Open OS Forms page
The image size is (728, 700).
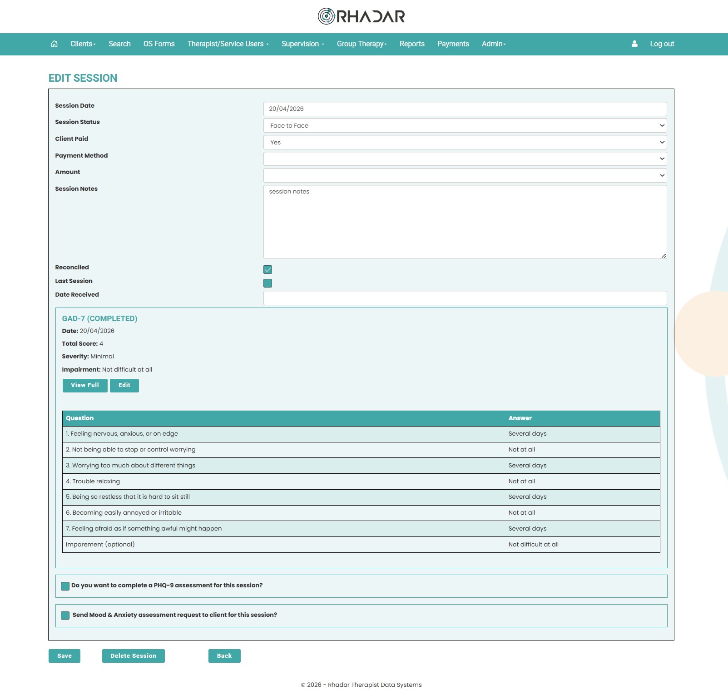(159, 44)
